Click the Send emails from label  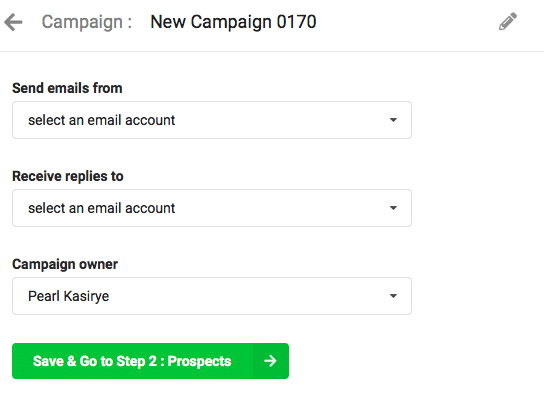tap(67, 88)
